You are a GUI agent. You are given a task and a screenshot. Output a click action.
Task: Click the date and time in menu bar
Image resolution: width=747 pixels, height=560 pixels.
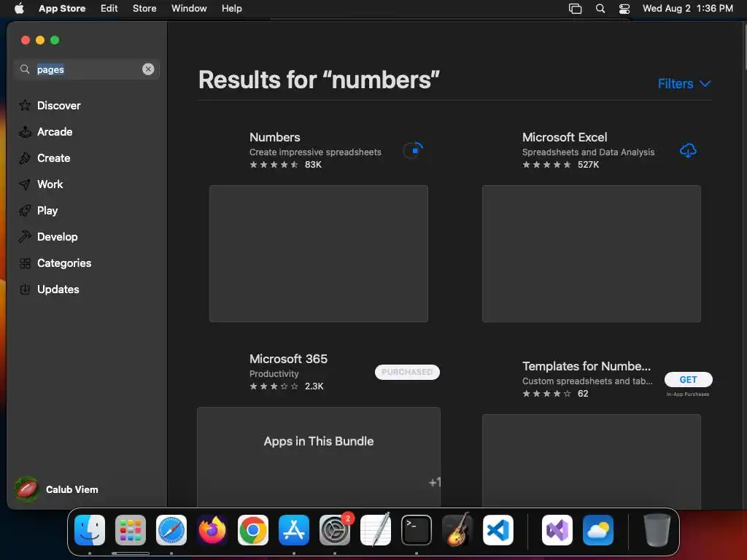pyautogui.click(x=687, y=9)
